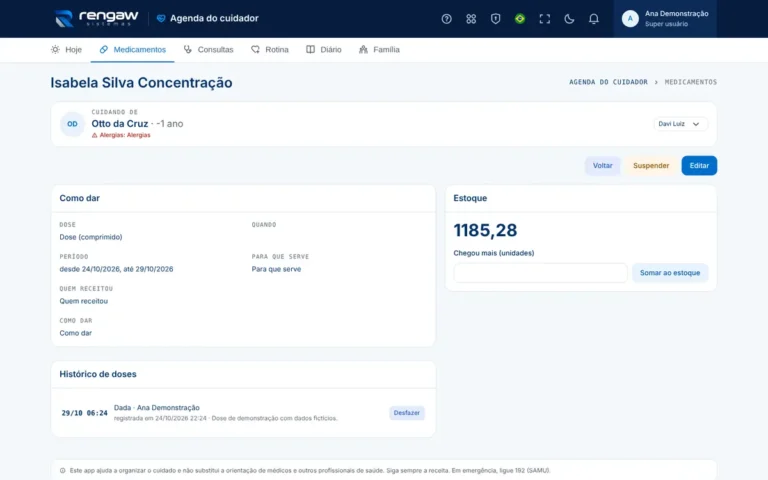Click the info icon in footer disclaimer
768x480 pixels.
(x=63, y=471)
